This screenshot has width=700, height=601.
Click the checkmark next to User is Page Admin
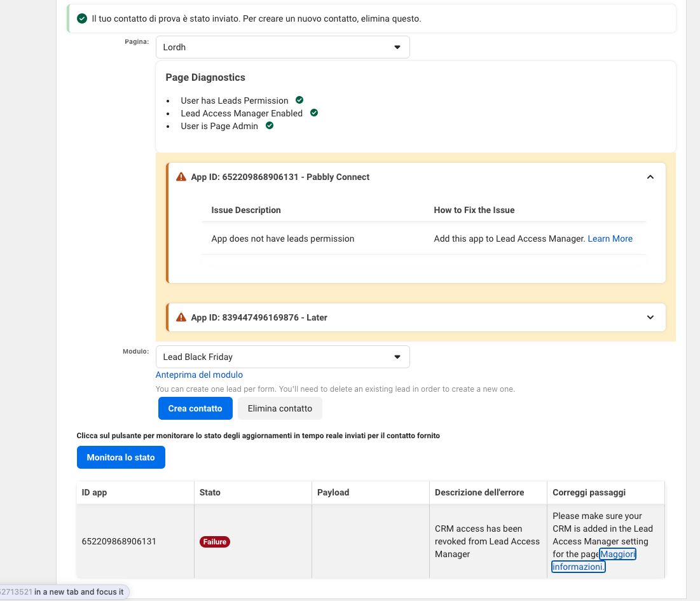click(270, 126)
